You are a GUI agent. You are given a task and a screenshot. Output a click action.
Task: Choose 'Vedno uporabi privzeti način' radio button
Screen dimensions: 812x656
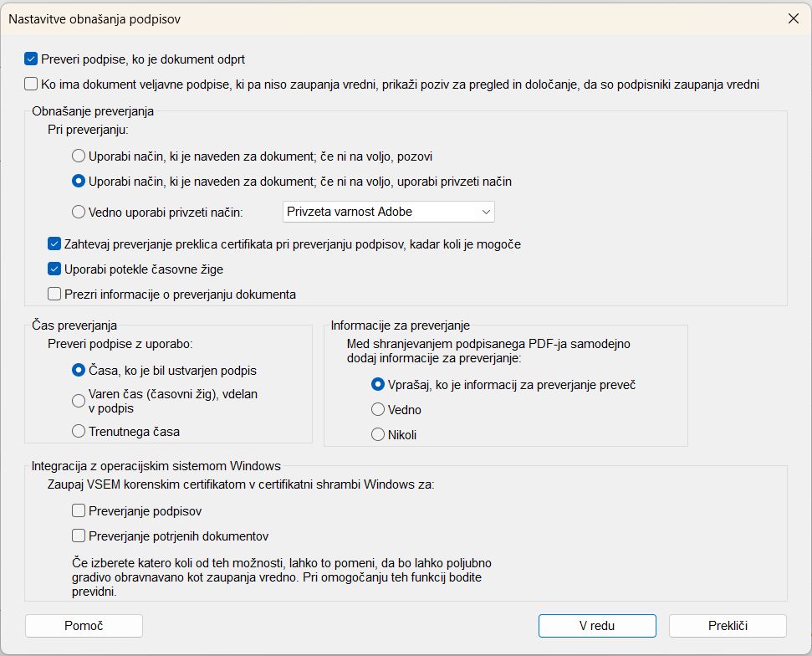click(79, 212)
